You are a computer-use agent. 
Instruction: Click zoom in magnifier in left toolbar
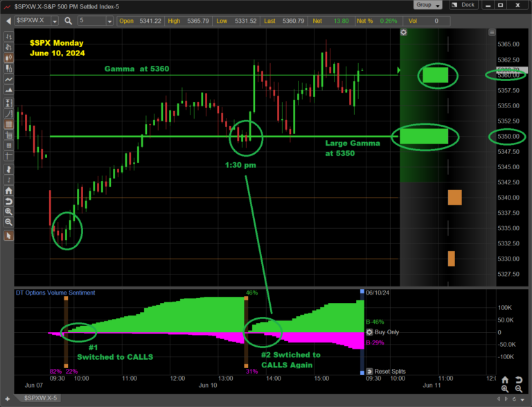[8, 211]
